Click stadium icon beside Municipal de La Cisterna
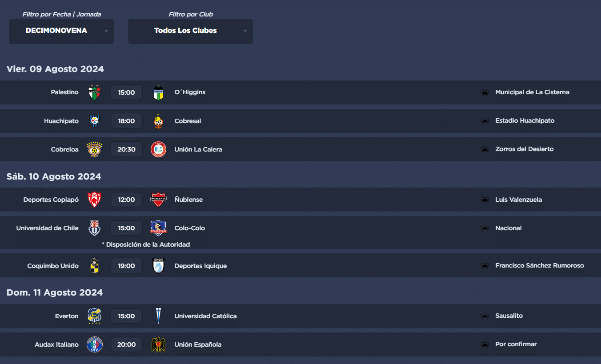This screenshot has height=364, width=601. click(x=485, y=92)
